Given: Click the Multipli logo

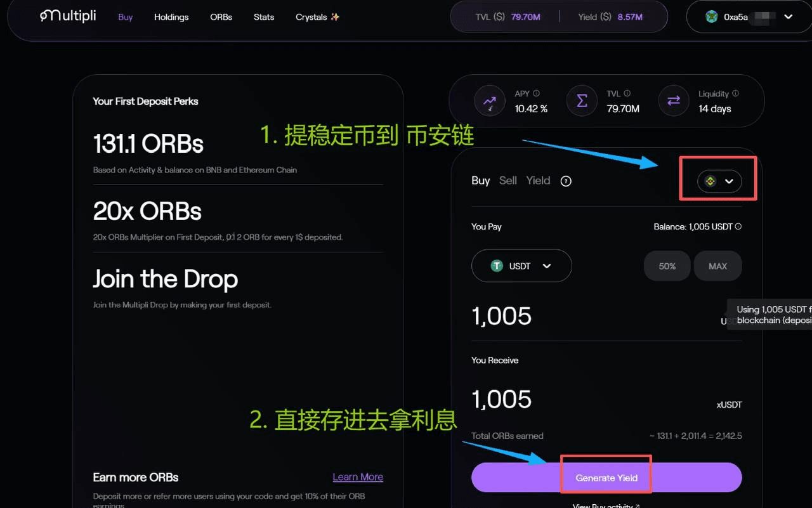Looking at the screenshot, I should pyautogui.click(x=67, y=16).
